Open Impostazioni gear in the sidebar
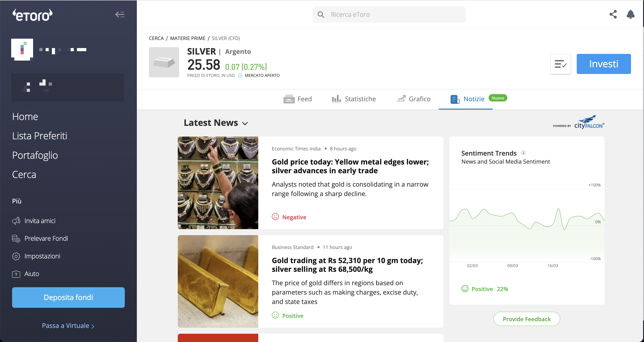The width and height of the screenshot is (644, 342). point(36,256)
